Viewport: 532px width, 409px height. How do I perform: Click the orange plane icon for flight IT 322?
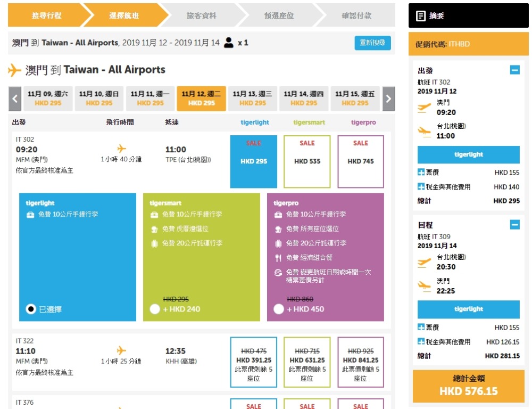[121, 350]
